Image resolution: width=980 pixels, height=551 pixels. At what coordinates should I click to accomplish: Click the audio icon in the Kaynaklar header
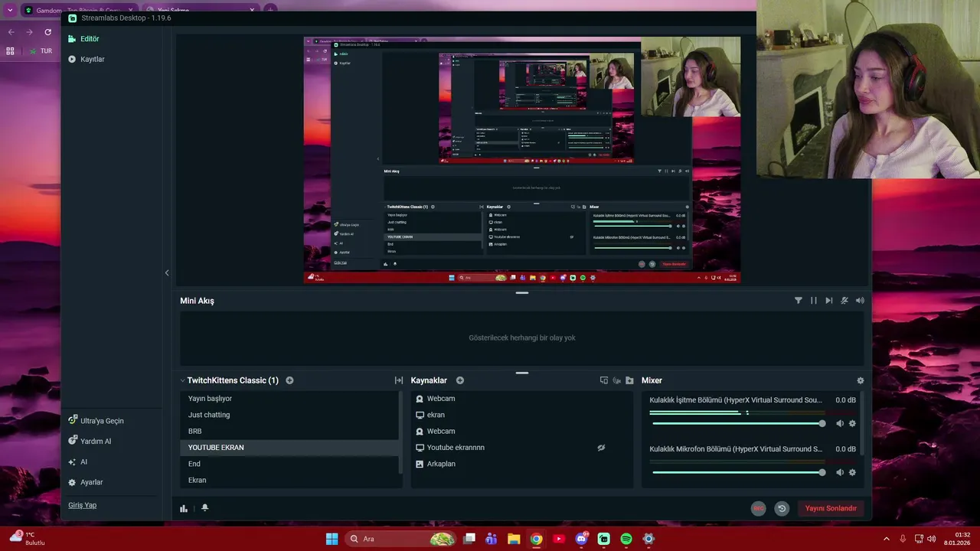(x=617, y=380)
